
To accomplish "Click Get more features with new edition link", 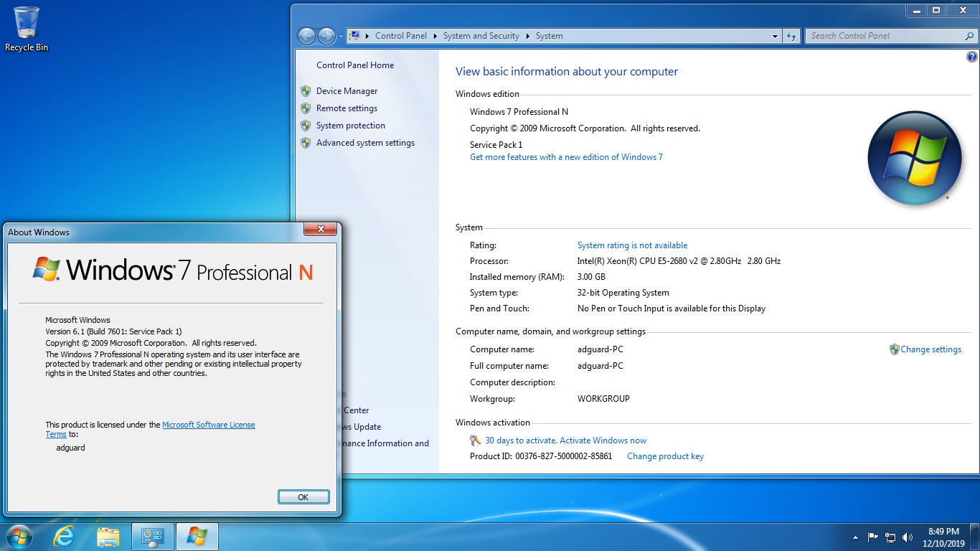I will click(x=566, y=157).
